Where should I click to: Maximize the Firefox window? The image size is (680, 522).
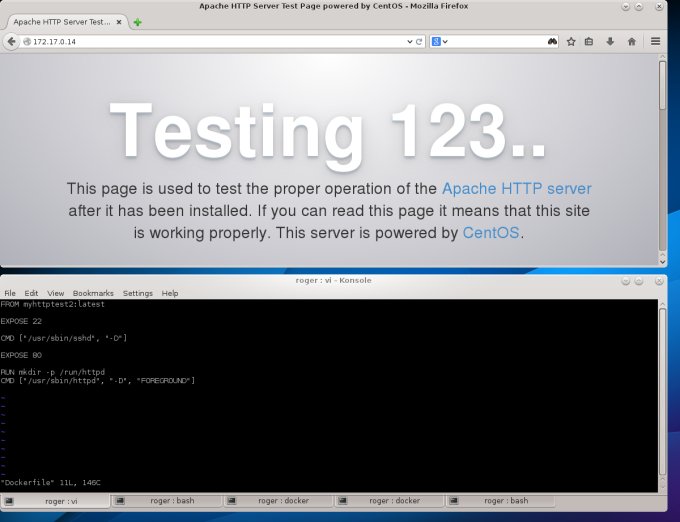pos(639,7)
